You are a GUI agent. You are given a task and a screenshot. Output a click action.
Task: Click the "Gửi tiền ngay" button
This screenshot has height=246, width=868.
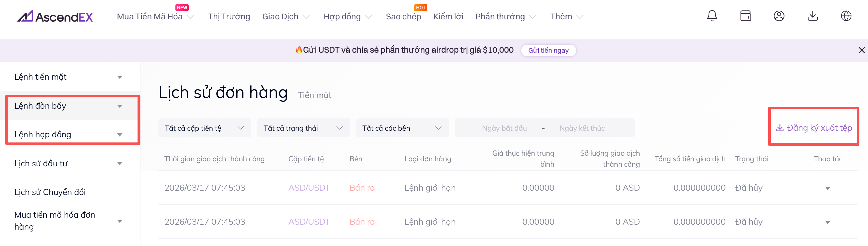pyautogui.click(x=548, y=50)
